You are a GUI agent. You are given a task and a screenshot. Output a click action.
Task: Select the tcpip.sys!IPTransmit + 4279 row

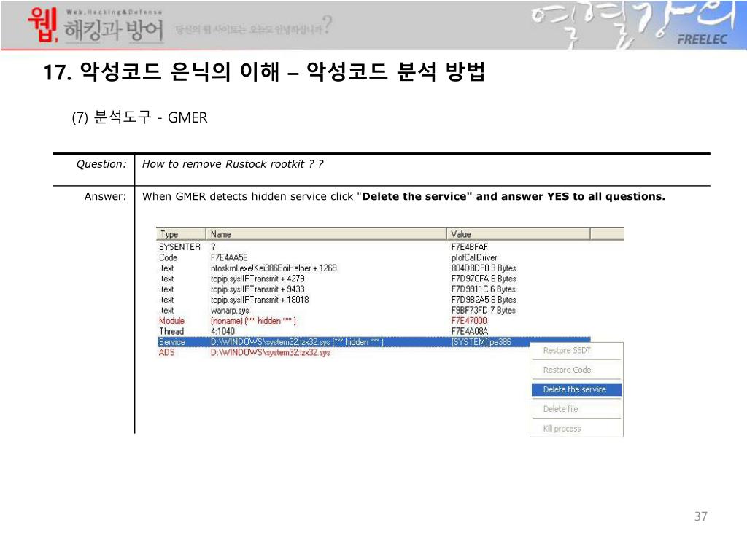[x=374, y=279]
